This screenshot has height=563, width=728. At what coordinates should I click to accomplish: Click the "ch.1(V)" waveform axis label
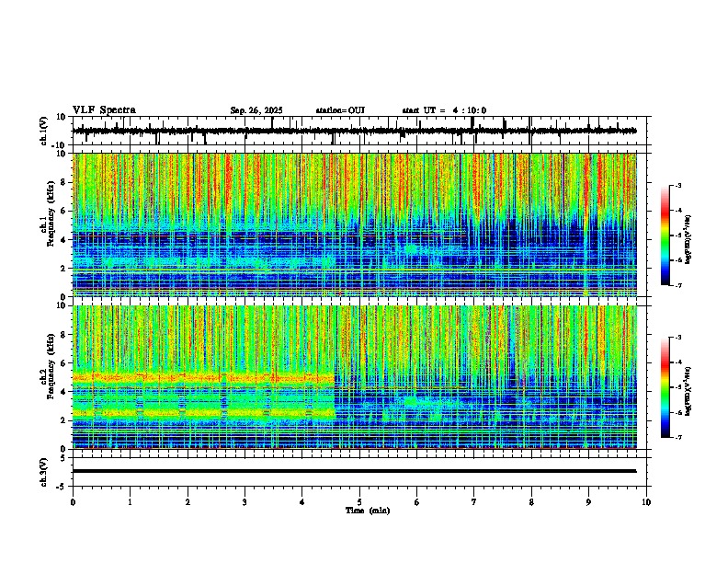click(44, 131)
